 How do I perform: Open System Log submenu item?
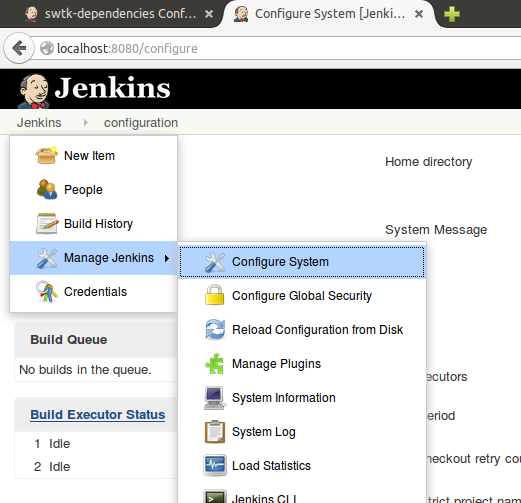302,432
